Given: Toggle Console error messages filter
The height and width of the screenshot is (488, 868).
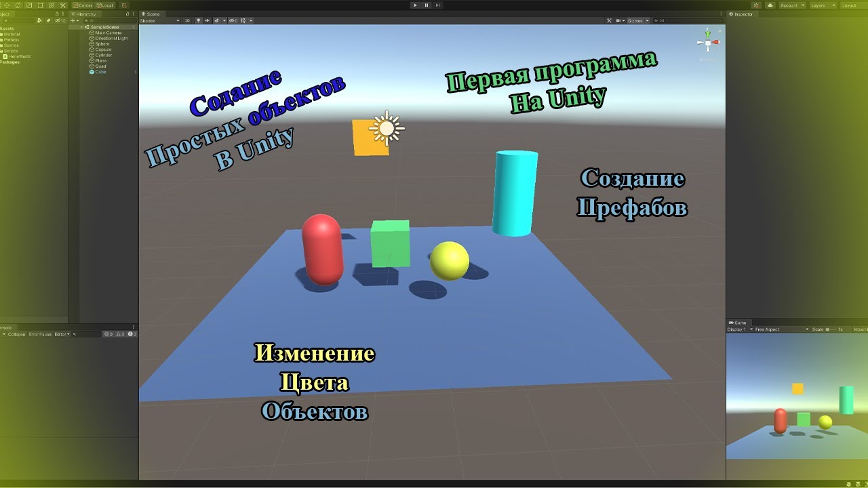Looking at the screenshot, I should (132, 334).
